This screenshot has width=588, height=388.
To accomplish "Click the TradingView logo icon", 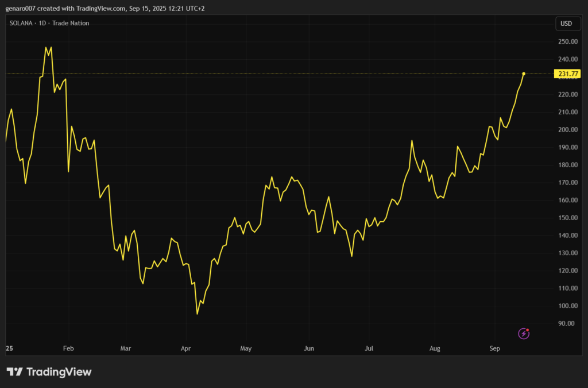I will [x=14, y=372].
